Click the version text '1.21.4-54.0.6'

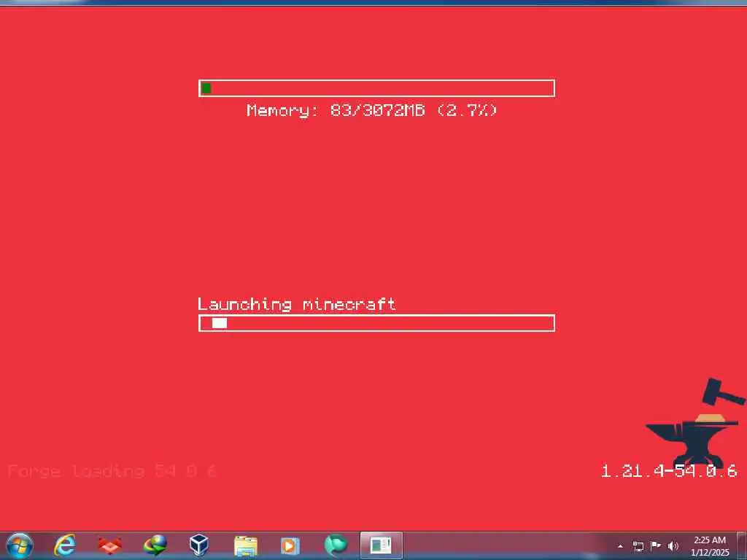click(x=670, y=472)
